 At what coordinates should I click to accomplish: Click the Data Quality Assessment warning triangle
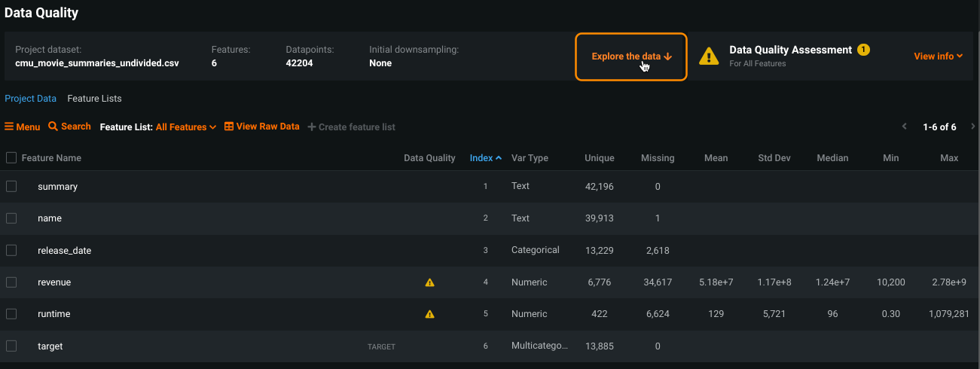point(708,56)
